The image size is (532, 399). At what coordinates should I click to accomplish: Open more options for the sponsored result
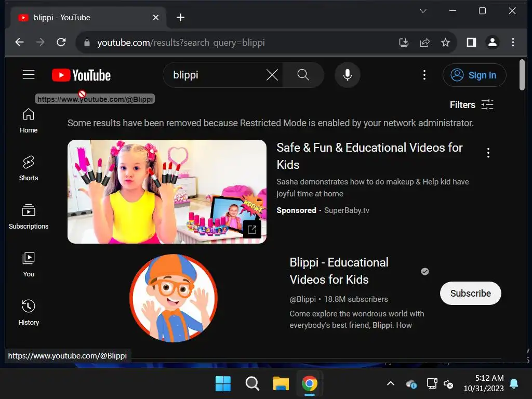[488, 153]
